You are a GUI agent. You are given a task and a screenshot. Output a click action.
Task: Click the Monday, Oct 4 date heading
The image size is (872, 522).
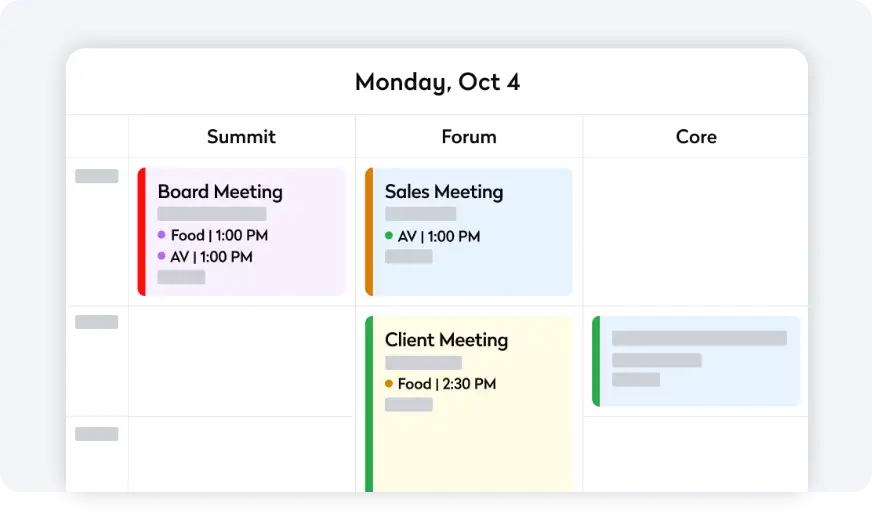[437, 82]
